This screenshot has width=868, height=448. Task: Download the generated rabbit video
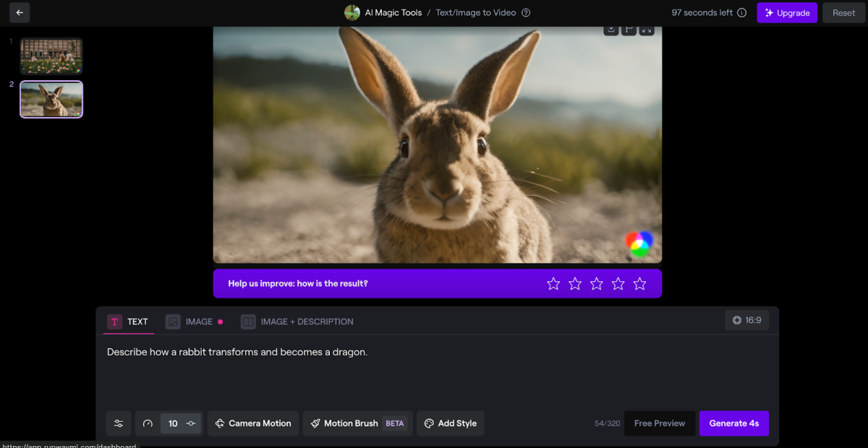click(x=611, y=30)
